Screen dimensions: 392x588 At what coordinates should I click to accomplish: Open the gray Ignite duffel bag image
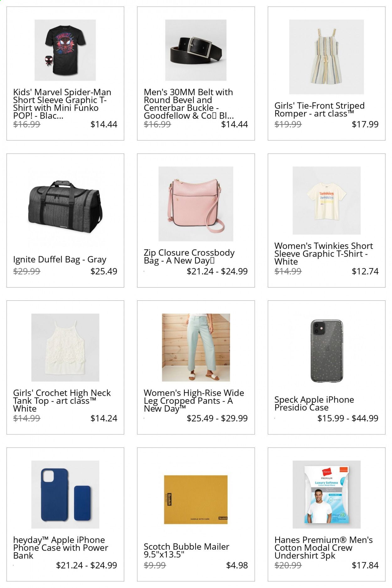click(65, 207)
